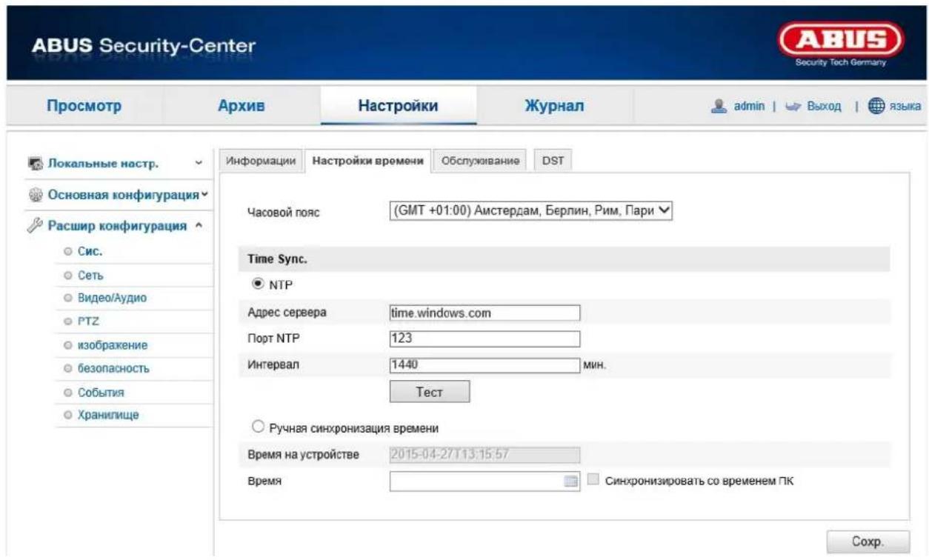The height and width of the screenshot is (560, 929).
Task: Click the Время на устройстве field
Action: coord(485,454)
